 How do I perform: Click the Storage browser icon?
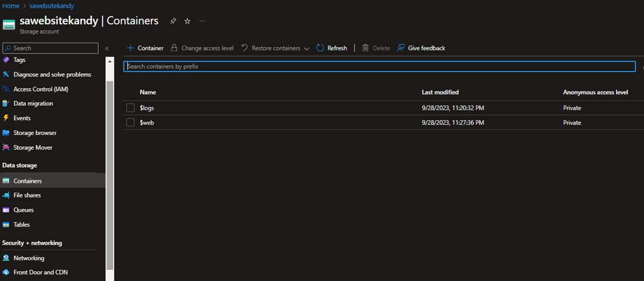6,133
